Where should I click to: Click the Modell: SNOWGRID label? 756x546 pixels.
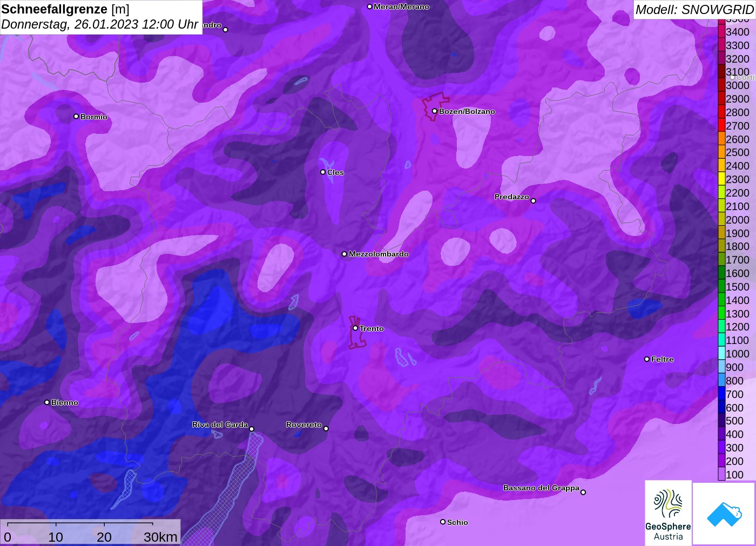coord(694,10)
